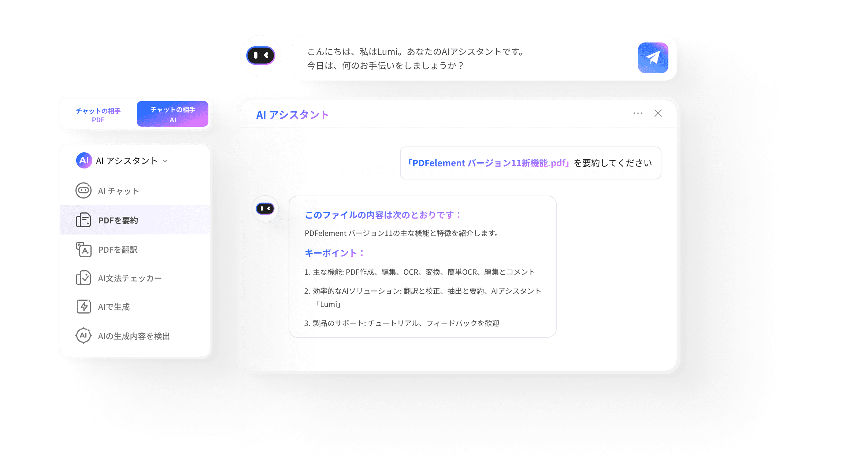Click key point 1 主な機能 line

420,272
